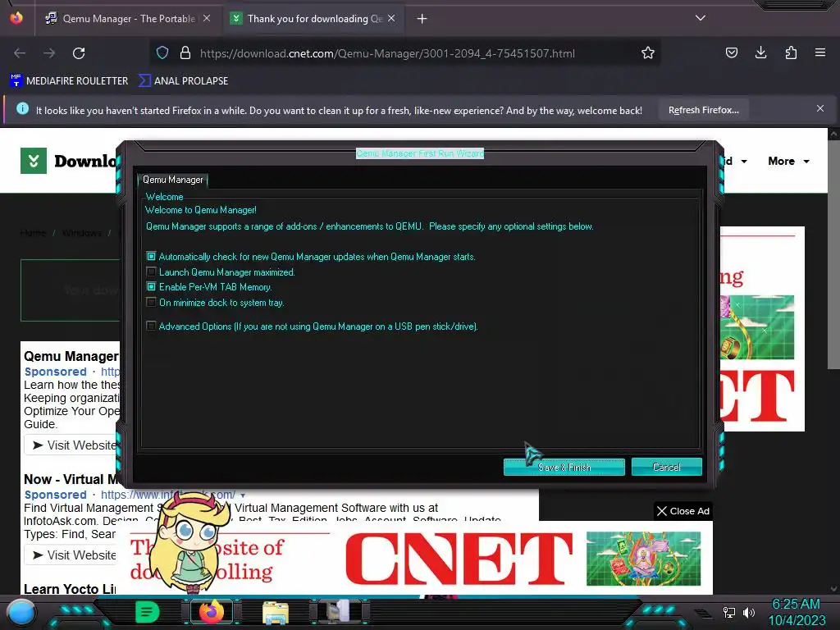Close the CNET banner ad

coord(683,511)
